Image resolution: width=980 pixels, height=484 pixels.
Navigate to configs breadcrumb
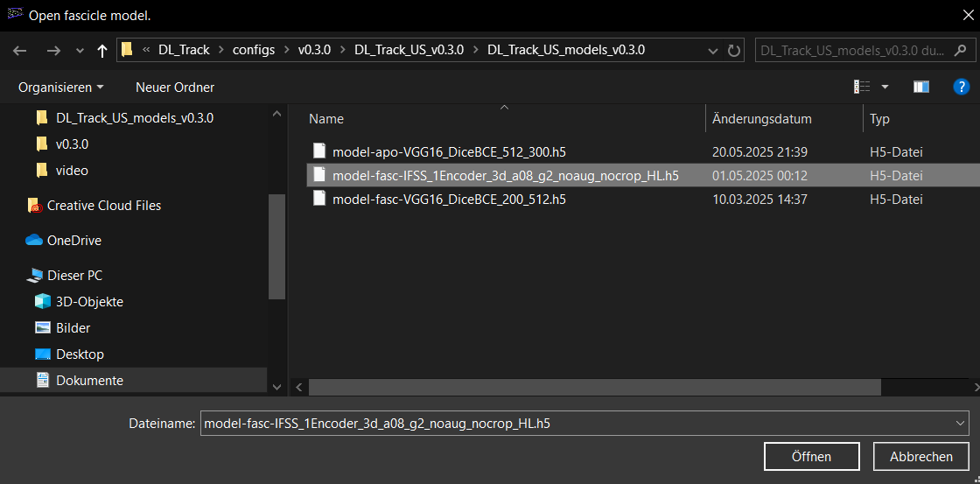coord(254,51)
